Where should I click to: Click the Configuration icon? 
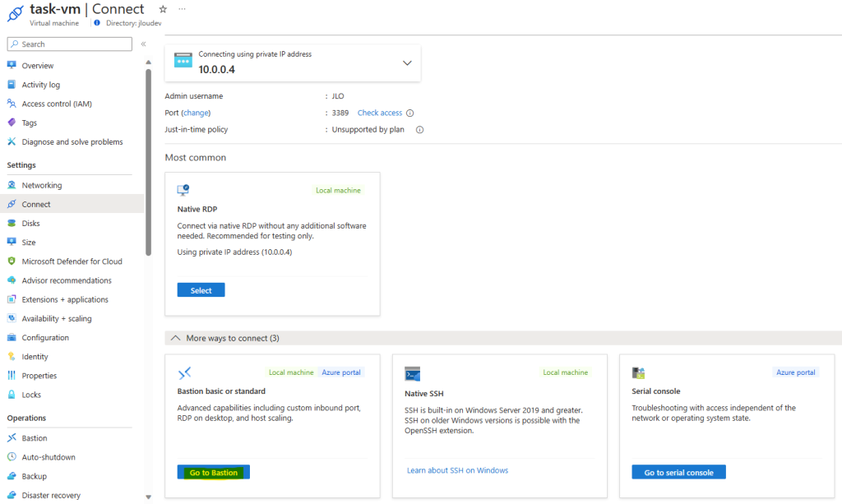coord(12,338)
